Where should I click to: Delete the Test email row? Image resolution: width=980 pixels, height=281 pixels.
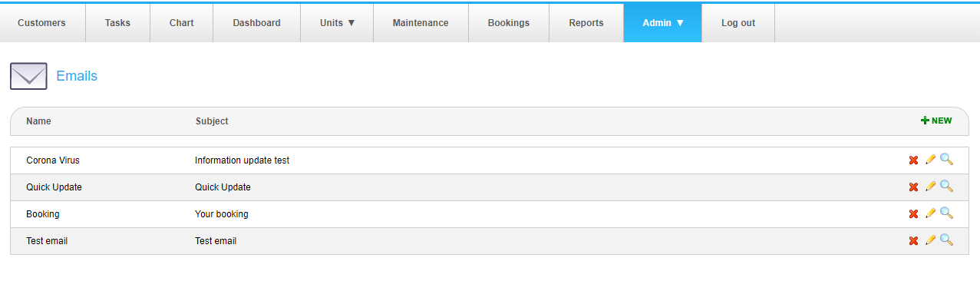913,241
